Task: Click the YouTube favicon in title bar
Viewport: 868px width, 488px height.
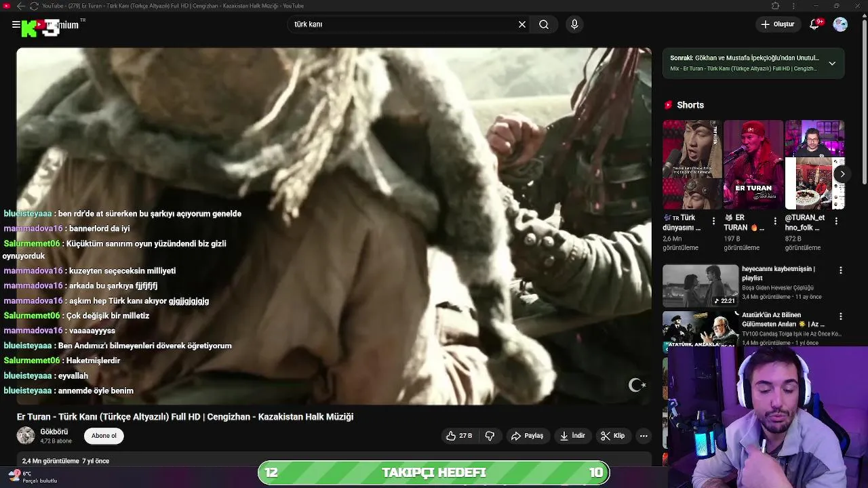Action: [6, 5]
